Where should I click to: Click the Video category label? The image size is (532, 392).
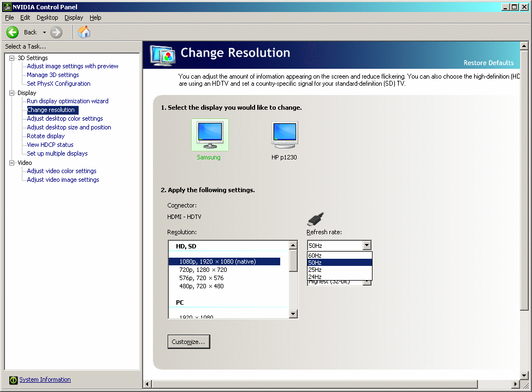(x=25, y=163)
